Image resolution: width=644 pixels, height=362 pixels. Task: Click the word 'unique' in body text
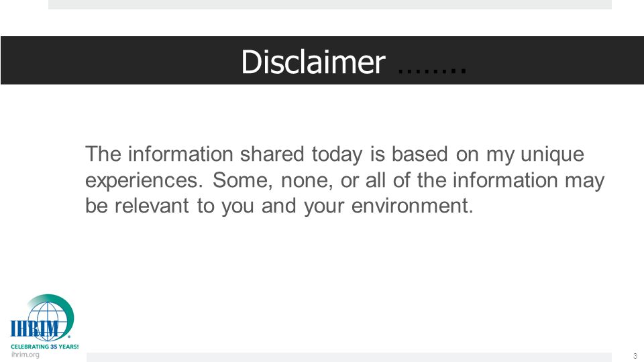pyautogui.click(x=552, y=156)
